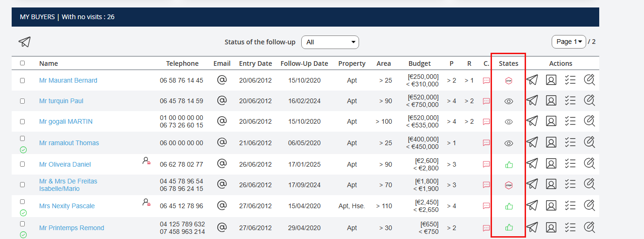Click the email @ icon for Mr Maurant Bernard

222,80
